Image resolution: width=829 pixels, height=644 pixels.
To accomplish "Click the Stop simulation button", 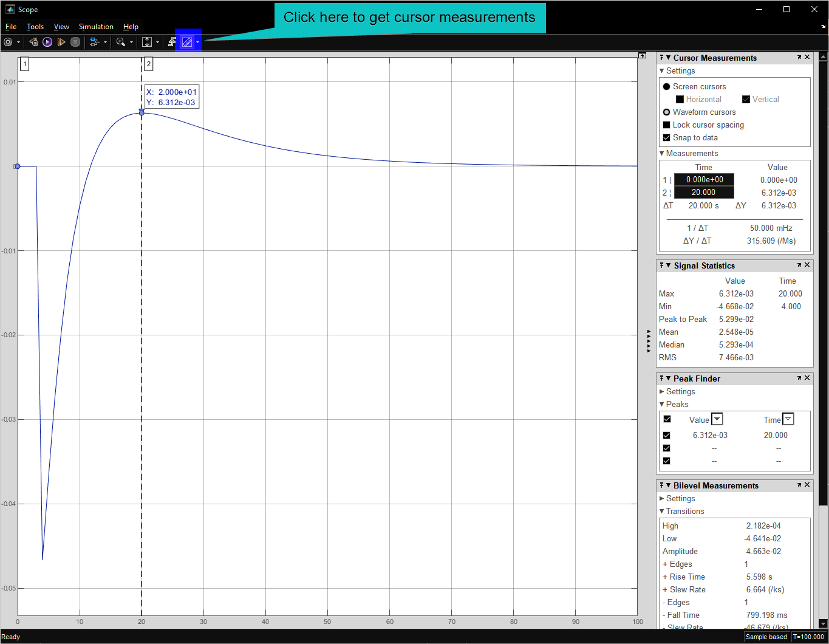I will [75, 42].
